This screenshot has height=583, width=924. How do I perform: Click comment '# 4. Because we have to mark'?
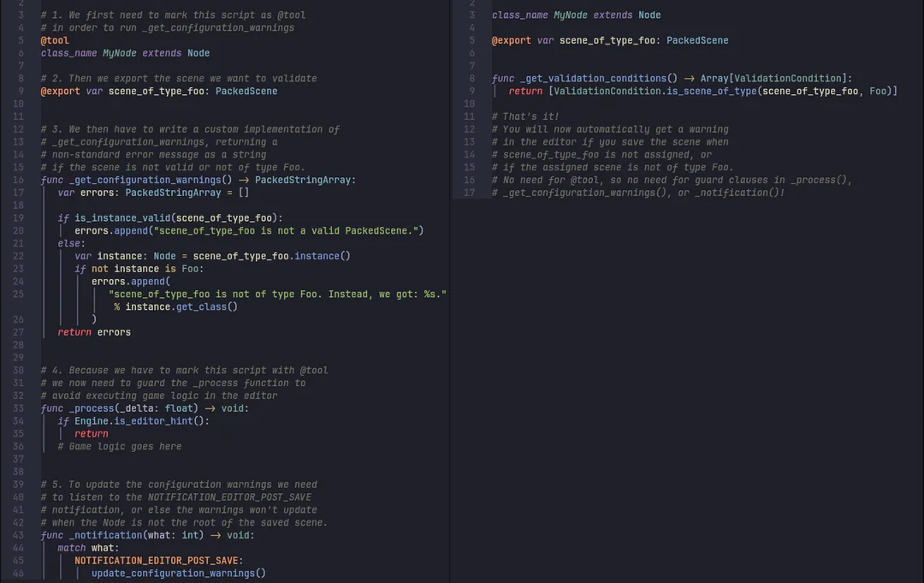185,371
